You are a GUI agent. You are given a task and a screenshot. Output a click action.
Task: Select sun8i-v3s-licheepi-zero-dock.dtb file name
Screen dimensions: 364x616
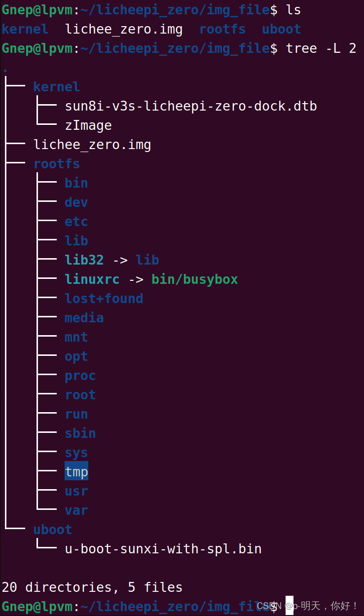190,106
